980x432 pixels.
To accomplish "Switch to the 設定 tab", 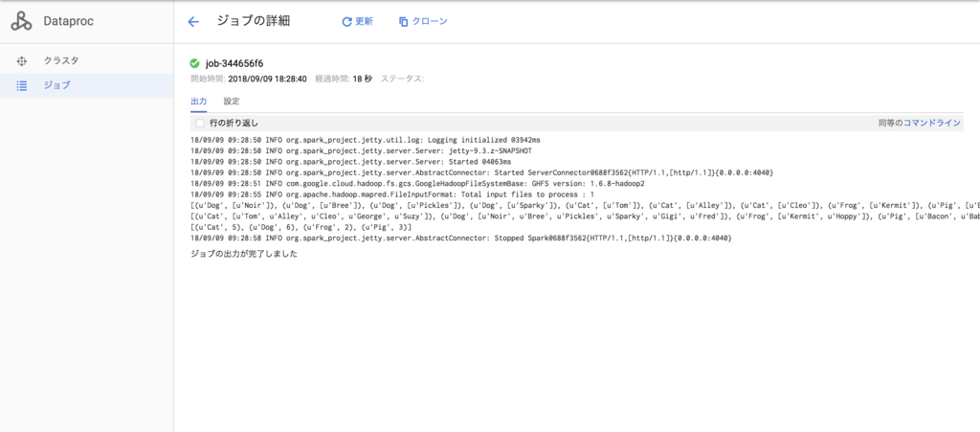I will (232, 102).
